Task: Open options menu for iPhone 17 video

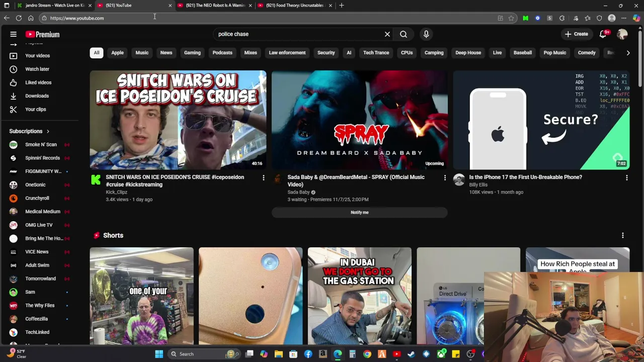Action: (626, 177)
